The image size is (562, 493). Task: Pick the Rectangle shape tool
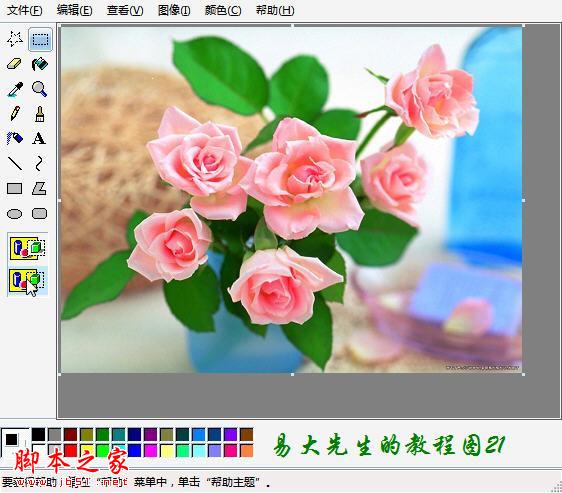pos(15,188)
